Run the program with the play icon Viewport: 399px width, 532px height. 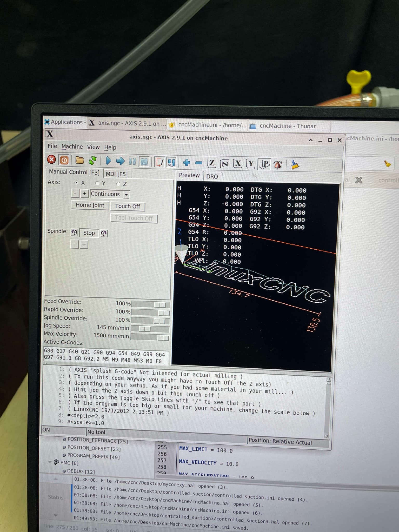click(x=109, y=161)
